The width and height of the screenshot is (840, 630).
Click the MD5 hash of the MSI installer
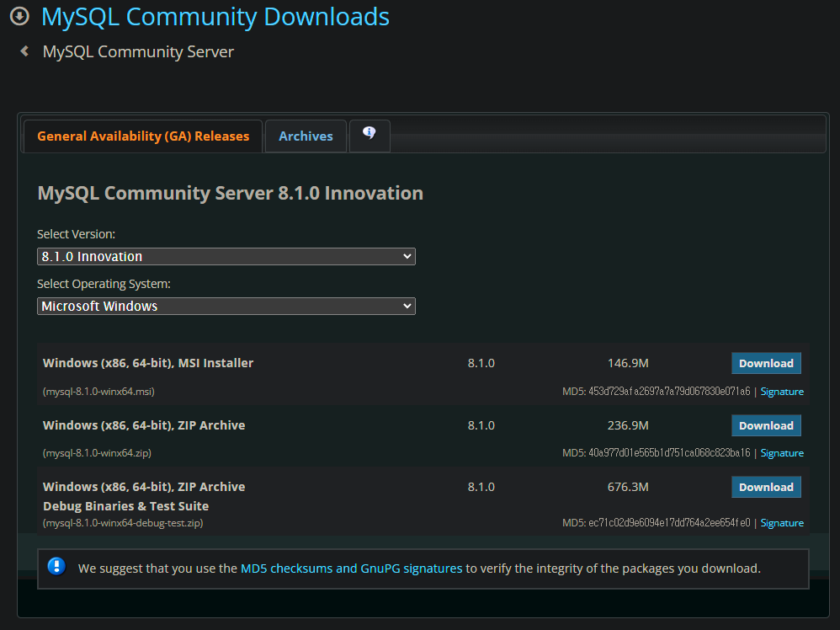669,392
